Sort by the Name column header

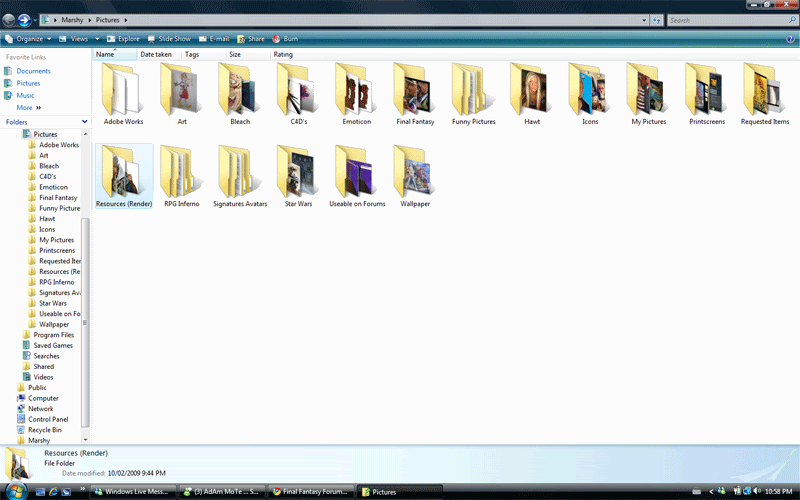(x=115, y=54)
